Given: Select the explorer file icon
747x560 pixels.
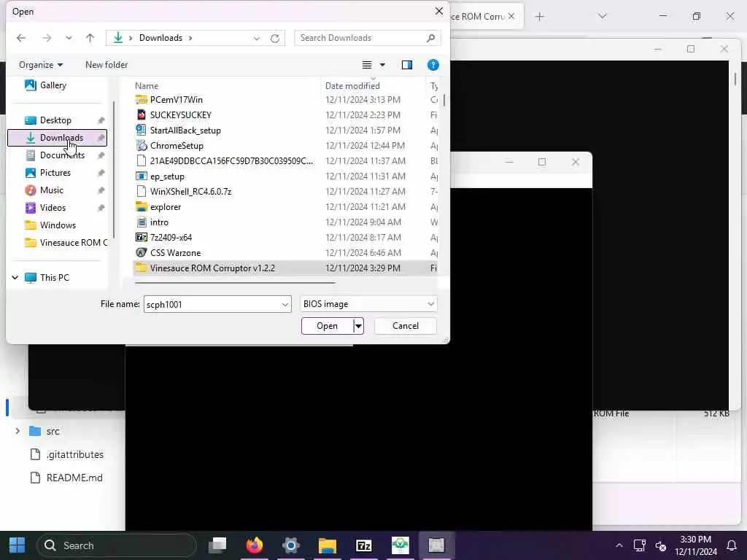Looking at the screenshot, I should pos(141,206).
